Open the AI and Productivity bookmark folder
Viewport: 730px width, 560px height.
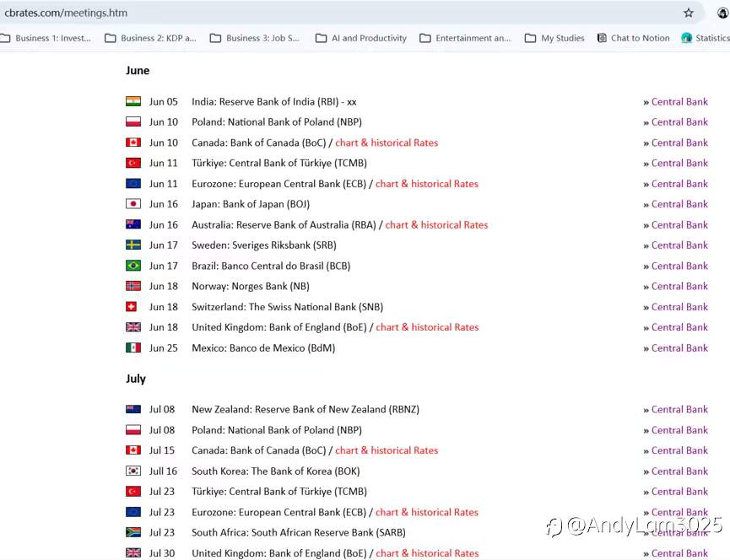(361, 38)
